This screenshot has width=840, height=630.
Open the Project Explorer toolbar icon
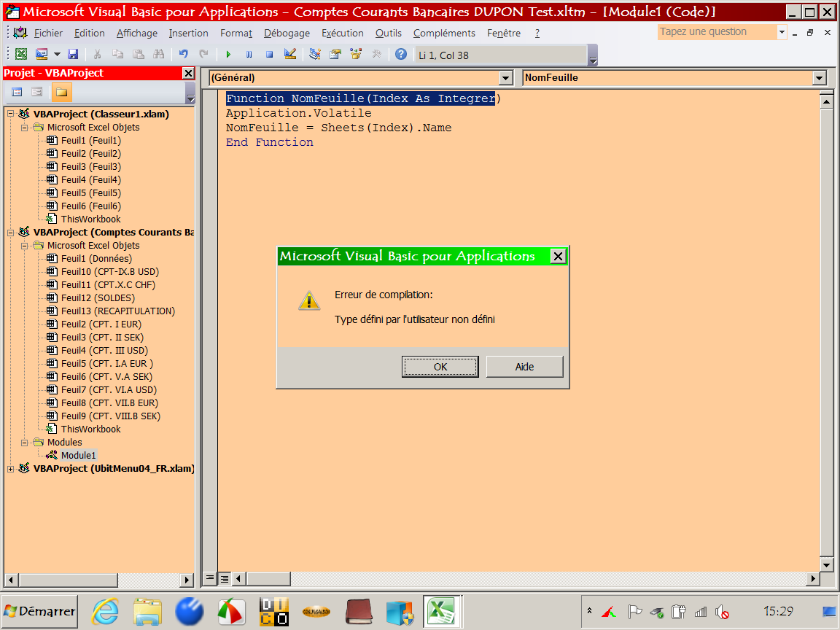click(x=315, y=54)
